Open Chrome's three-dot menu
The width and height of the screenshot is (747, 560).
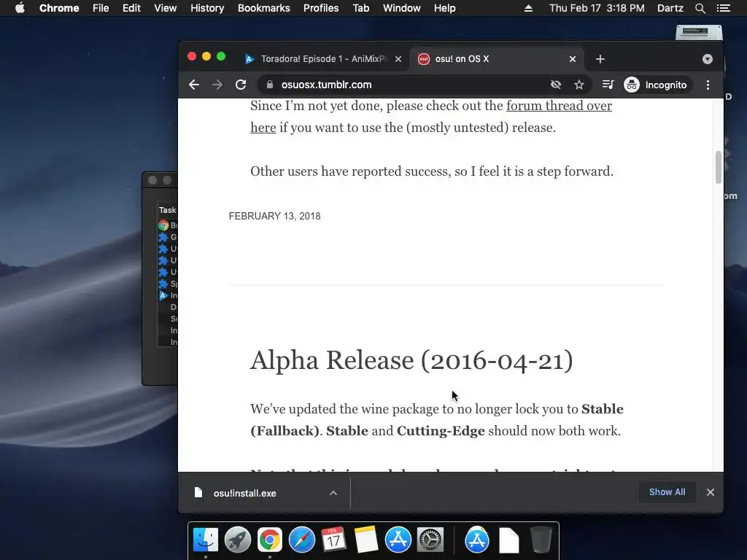[708, 85]
